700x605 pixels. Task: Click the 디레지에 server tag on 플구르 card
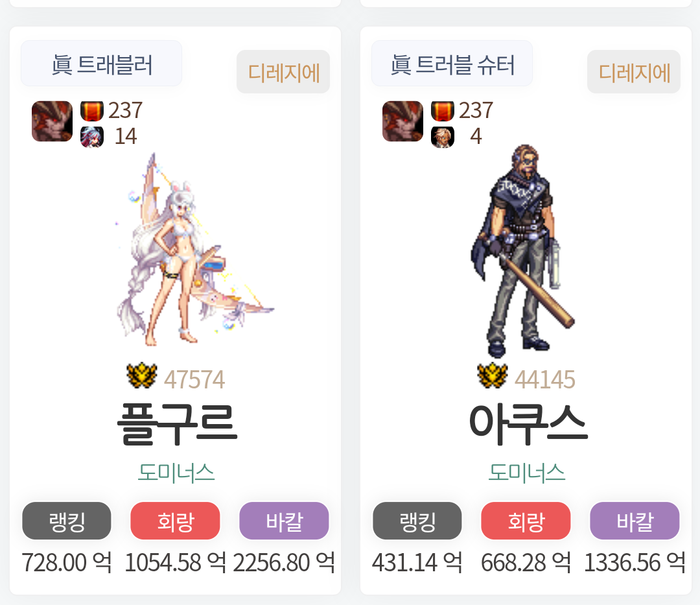pos(283,72)
